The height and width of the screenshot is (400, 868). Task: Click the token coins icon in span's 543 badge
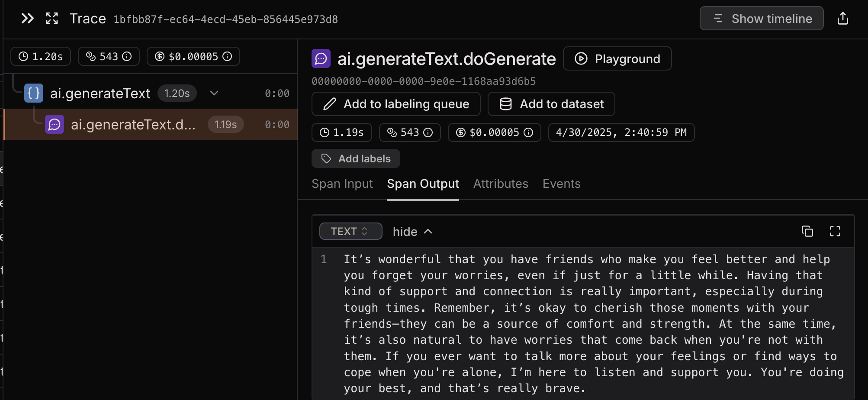392,132
